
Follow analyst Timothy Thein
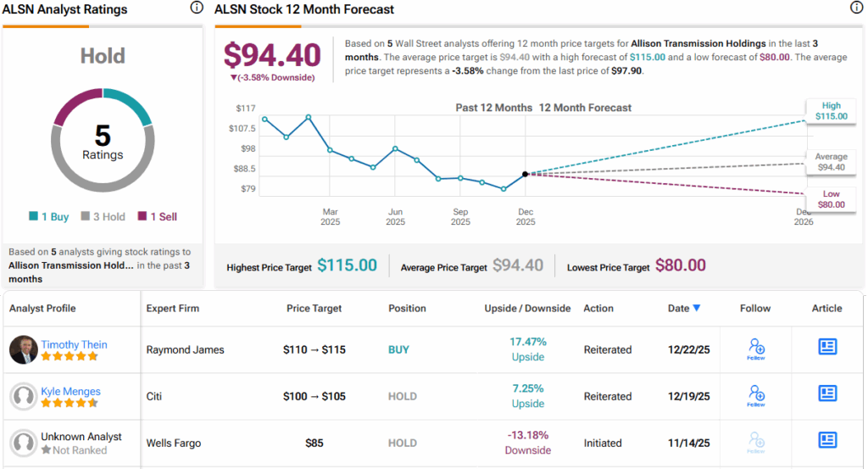click(x=756, y=349)
